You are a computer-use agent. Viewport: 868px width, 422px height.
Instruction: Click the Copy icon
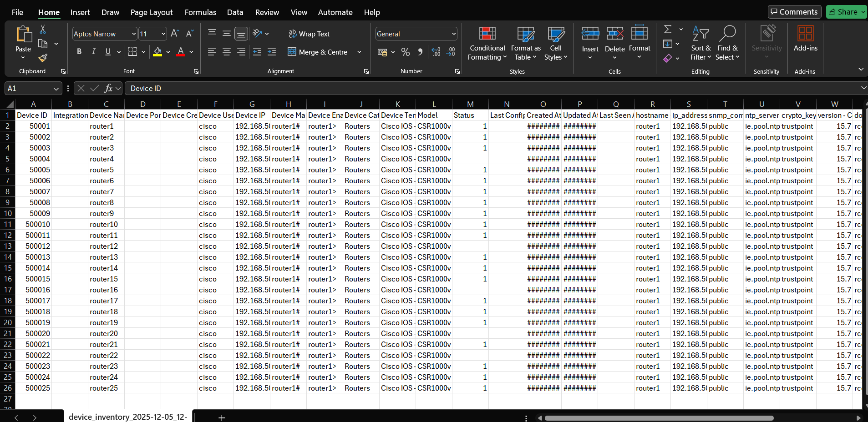click(x=43, y=44)
